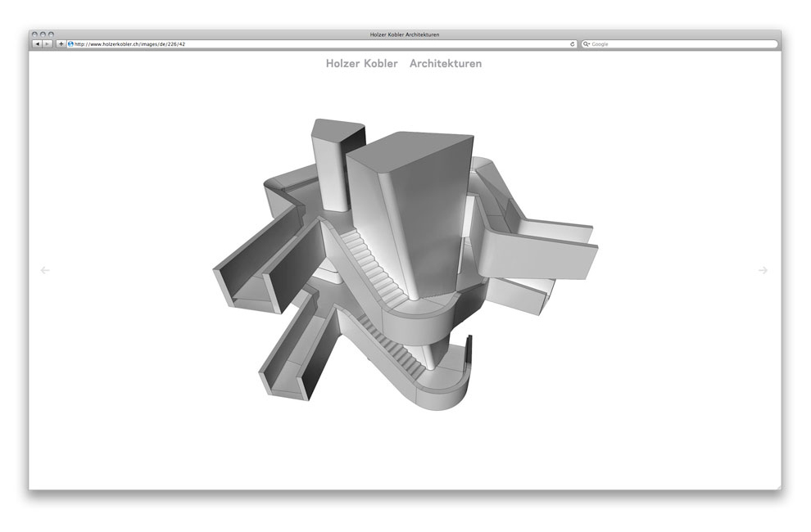
Task: Zoom the browser window
Action: click(52, 34)
